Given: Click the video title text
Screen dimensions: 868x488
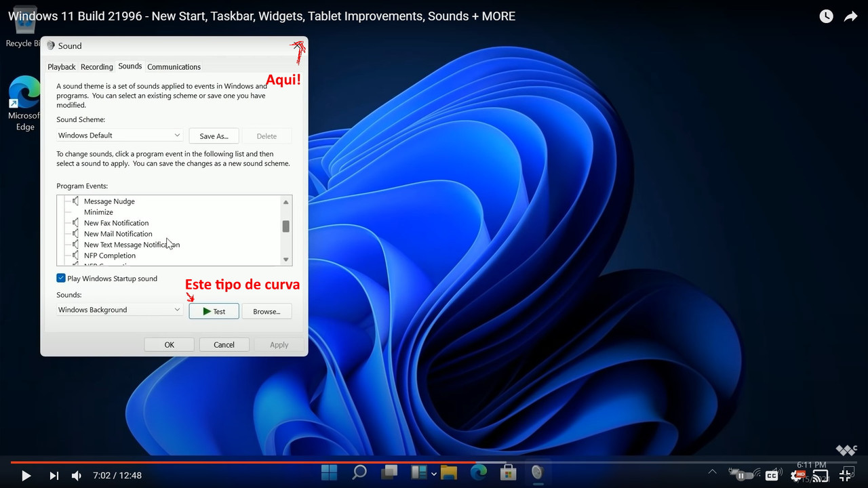Looking at the screenshot, I should click(x=262, y=16).
